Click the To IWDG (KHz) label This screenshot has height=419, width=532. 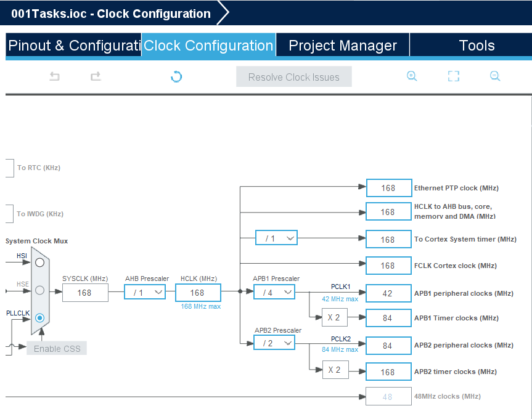[40, 214]
